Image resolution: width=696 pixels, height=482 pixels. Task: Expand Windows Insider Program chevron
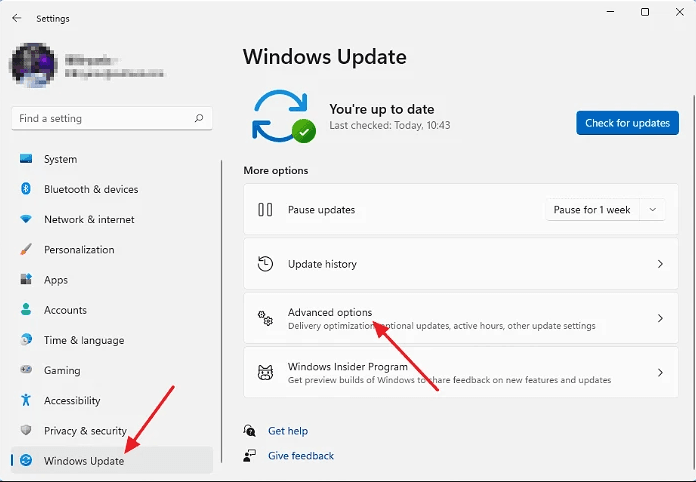point(660,372)
